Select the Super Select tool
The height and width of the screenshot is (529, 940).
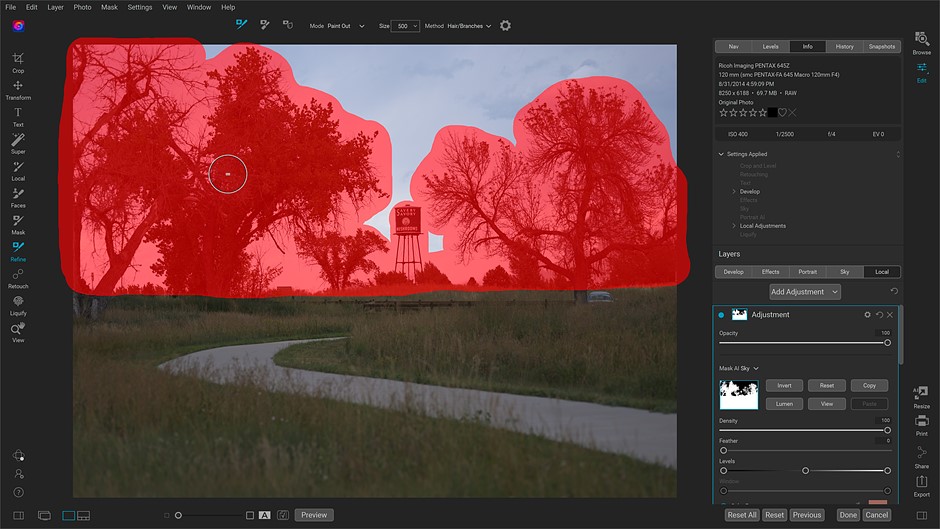point(18,143)
